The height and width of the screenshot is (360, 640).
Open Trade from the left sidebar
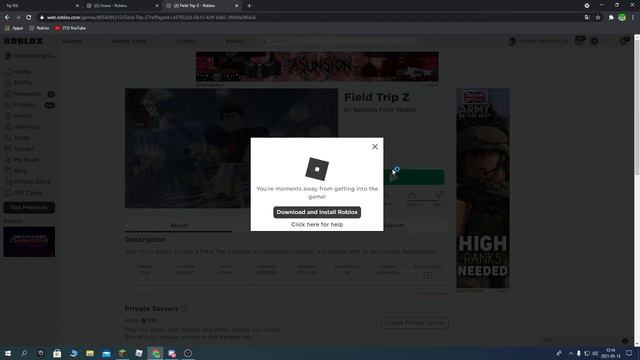coord(18,138)
